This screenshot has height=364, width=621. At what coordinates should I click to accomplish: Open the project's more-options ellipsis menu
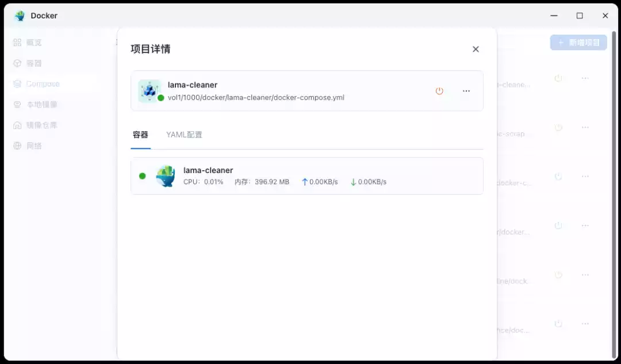tap(466, 91)
